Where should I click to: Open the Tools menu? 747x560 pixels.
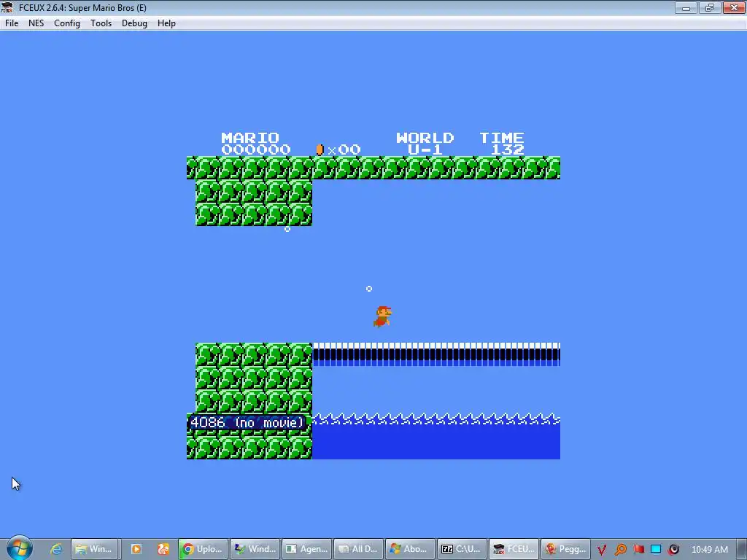pos(101,23)
